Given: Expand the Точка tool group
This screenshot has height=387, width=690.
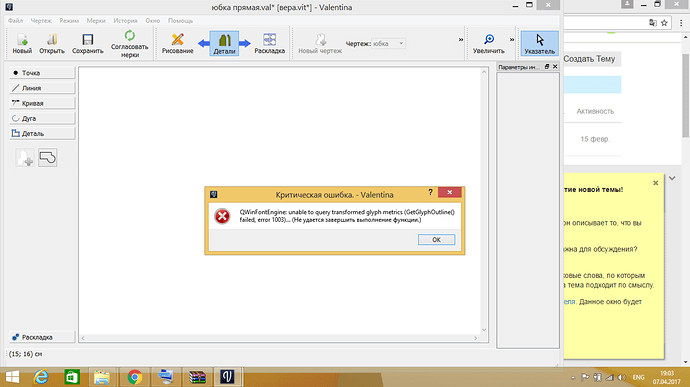Looking at the screenshot, I should 42,73.
